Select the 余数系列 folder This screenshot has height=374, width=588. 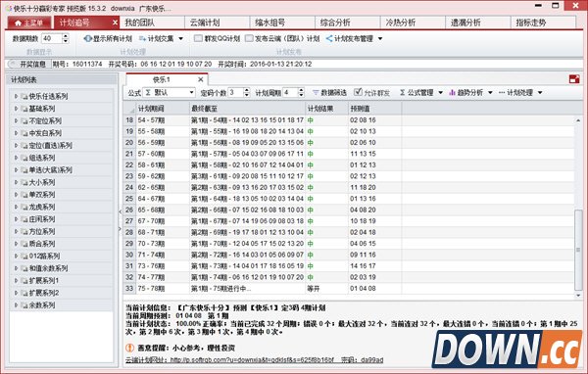[x=38, y=305]
